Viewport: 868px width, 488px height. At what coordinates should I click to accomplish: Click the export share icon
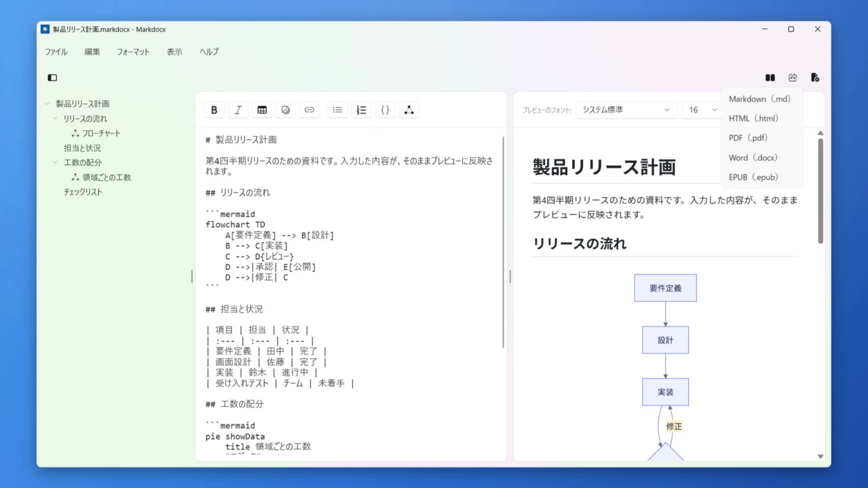[793, 78]
